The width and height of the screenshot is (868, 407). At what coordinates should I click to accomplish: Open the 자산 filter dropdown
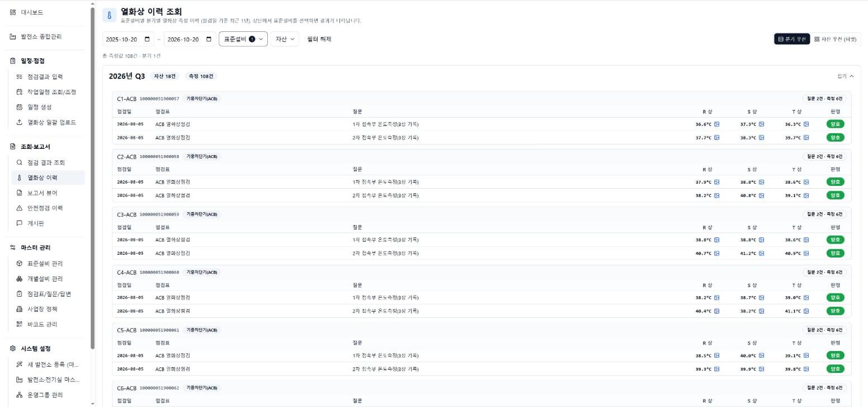pyautogui.click(x=285, y=39)
